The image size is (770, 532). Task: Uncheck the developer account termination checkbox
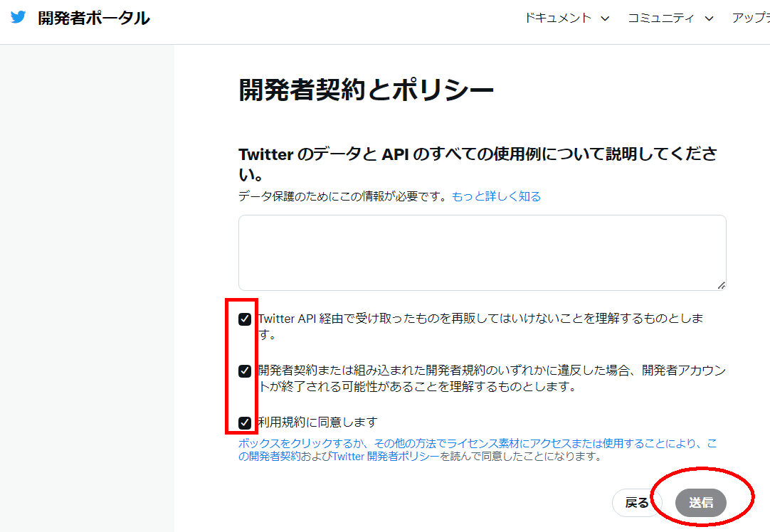(245, 371)
